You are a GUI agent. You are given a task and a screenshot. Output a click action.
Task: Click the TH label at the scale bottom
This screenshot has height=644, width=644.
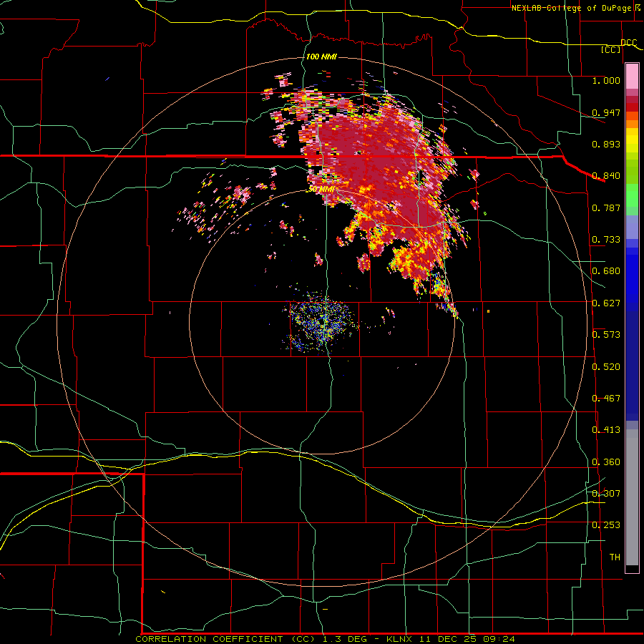pos(615,557)
